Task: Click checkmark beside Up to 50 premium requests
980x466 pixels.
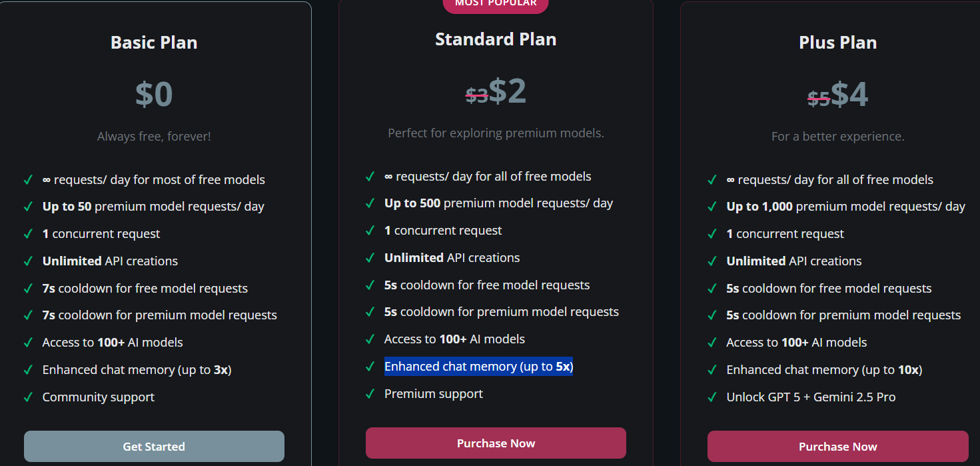Action: (28, 207)
